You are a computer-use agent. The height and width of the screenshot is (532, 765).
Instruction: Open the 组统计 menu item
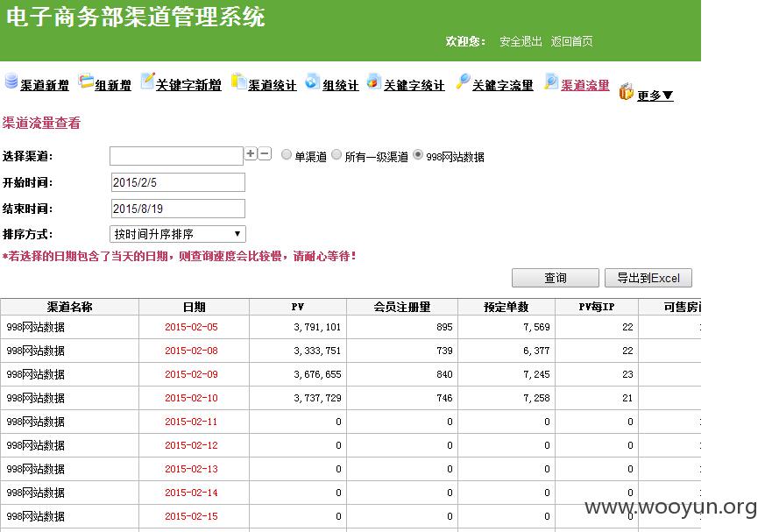pos(341,85)
